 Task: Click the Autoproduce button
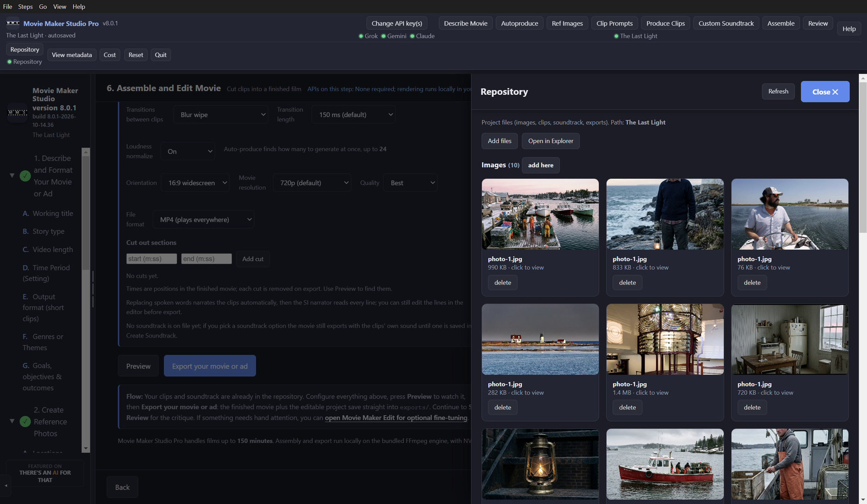point(520,23)
